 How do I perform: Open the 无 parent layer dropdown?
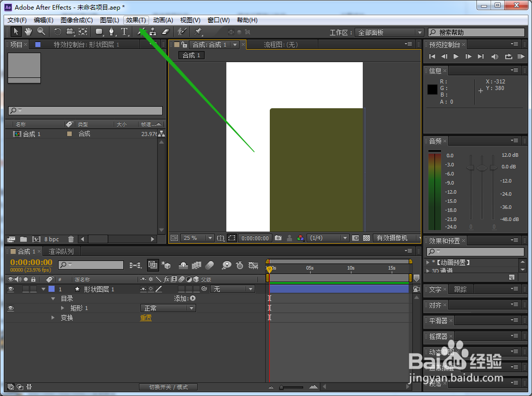point(233,289)
